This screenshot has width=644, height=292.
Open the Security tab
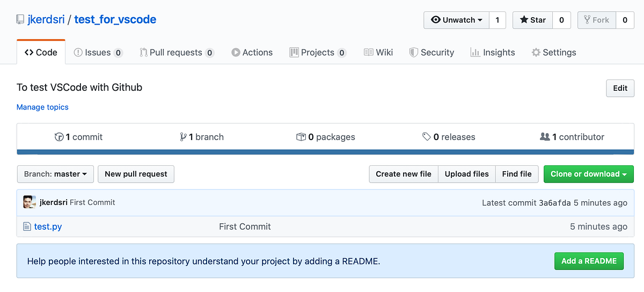coord(431,53)
